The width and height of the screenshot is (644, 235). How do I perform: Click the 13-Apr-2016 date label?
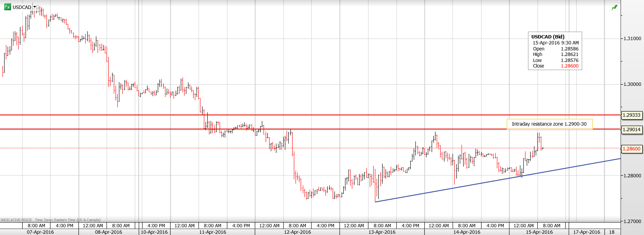tap(382, 232)
